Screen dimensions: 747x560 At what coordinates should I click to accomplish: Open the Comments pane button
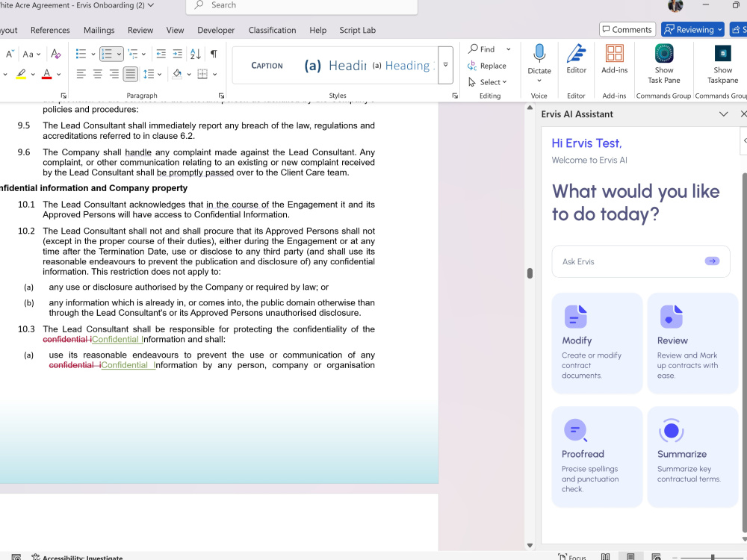[x=627, y=30]
